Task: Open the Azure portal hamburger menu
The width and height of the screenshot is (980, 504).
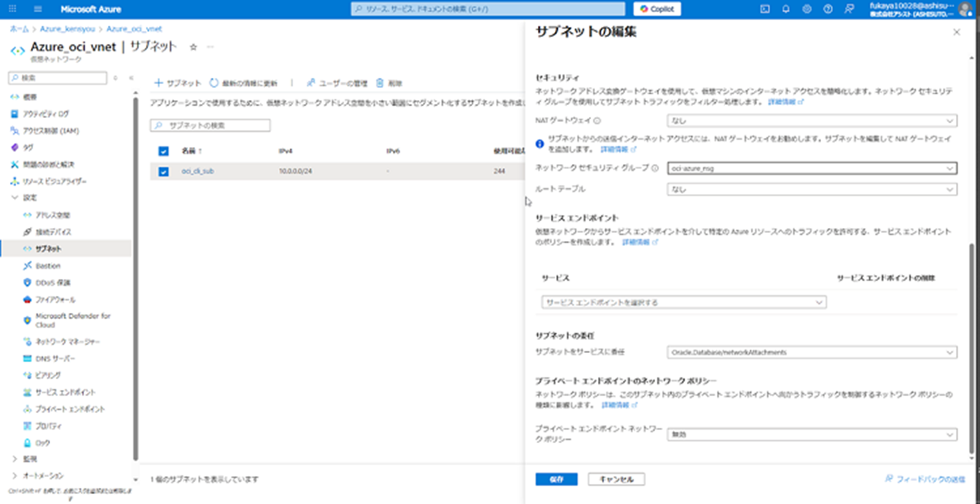Action: pos(37,9)
